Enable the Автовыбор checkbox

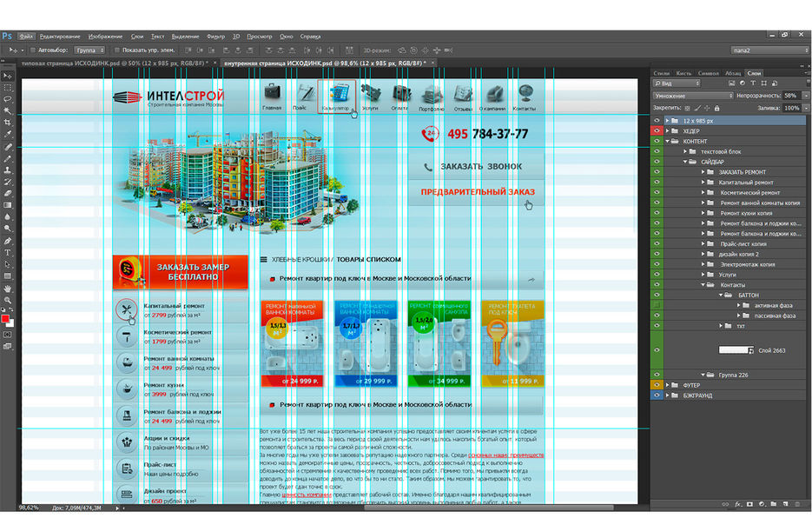point(33,50)
